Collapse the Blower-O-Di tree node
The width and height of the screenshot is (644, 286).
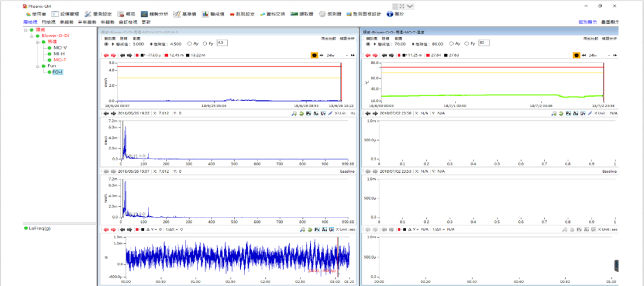coord(32,36)
